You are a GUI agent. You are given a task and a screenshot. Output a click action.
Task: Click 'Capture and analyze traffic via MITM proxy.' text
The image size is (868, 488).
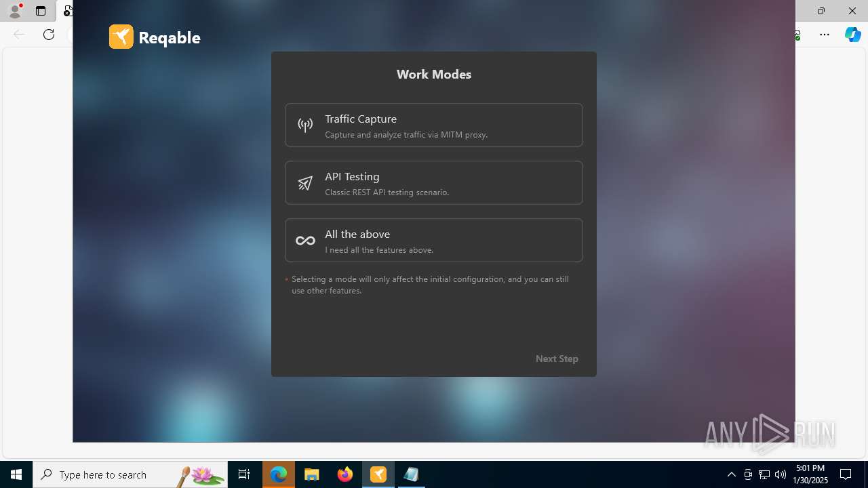pos(406,135)
